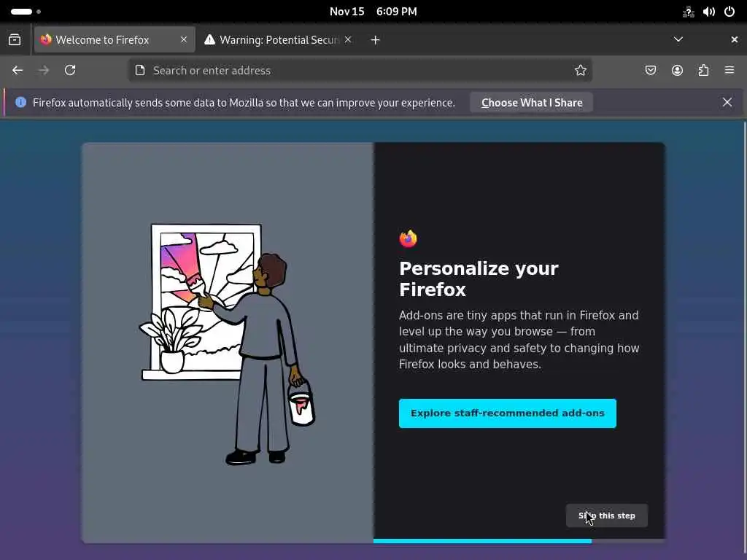Click the Firefox sends data notification text
The image size is (747, 560).
244,102
